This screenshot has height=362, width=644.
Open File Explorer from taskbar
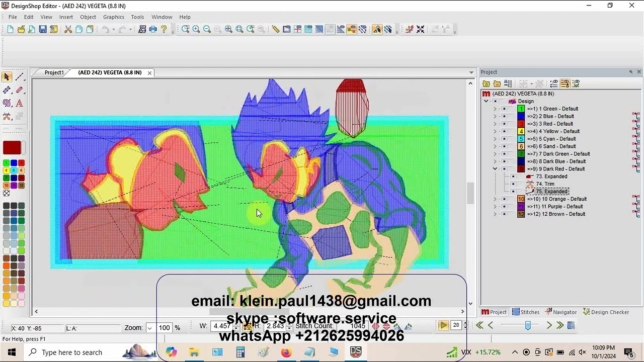coord(194,352)
